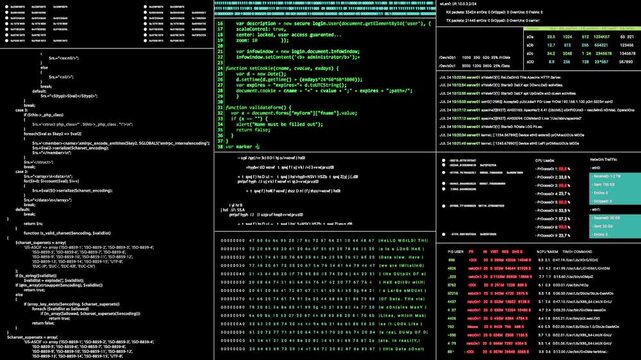Click line number 16 in the code editor
Viewport: 641px width, 360px height.
coord(220,24)
